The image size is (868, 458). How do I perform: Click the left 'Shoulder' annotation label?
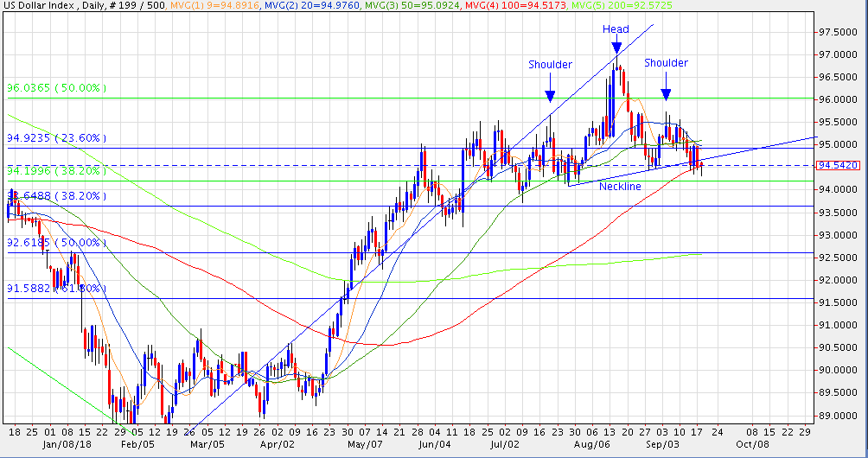550,65
